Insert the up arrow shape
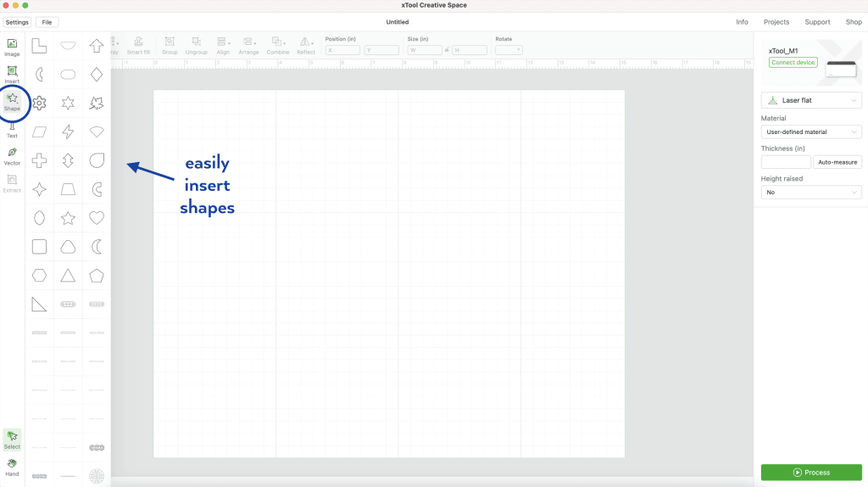 click(97, 46)
